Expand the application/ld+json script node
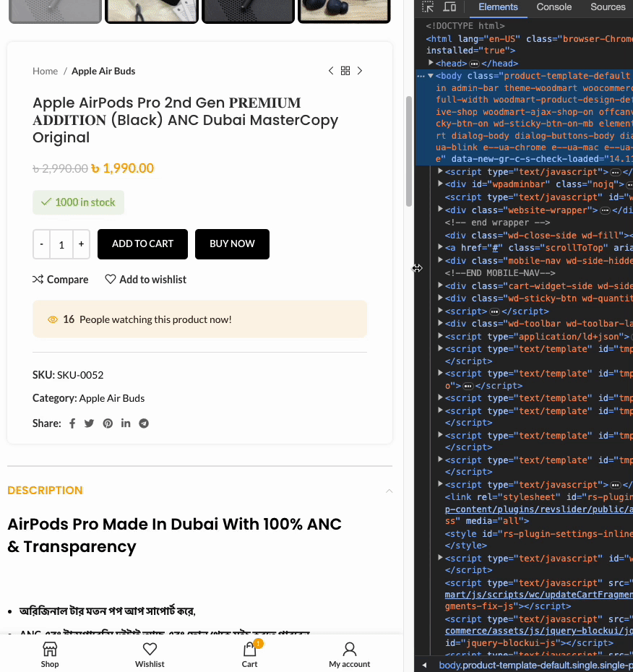Screen dimensions: 633x672 [440, 336]
